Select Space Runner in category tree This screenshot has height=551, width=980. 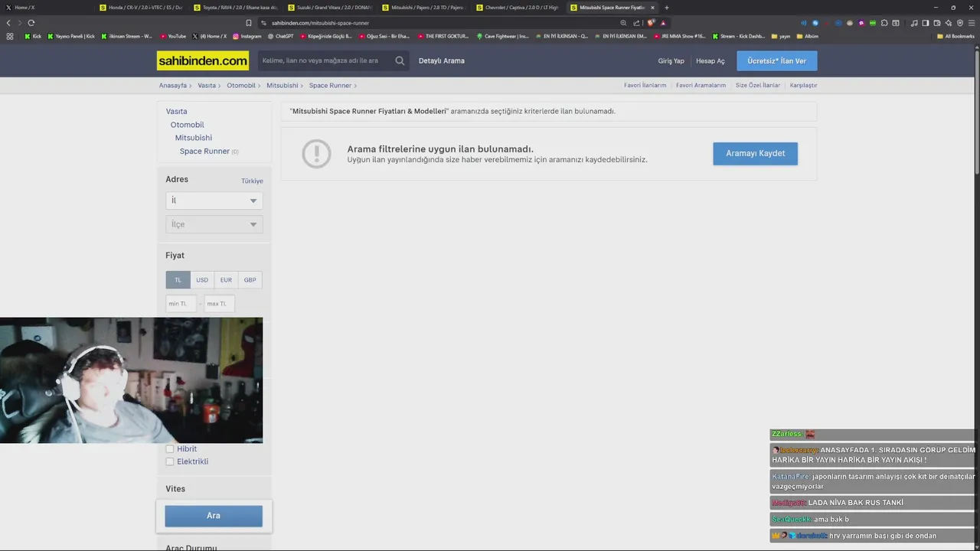click(x=204, y=152)
